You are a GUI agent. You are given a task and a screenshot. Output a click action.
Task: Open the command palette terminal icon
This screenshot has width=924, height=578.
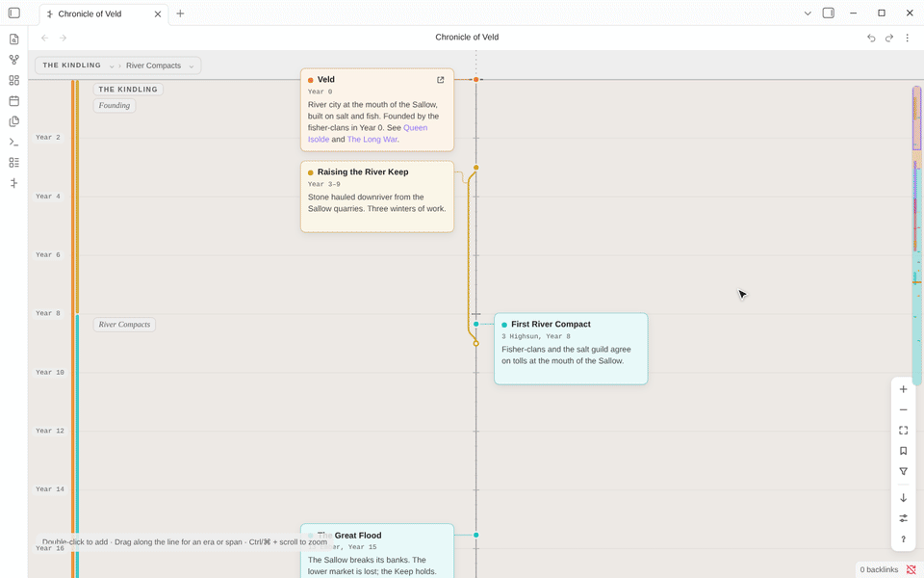(14, 143)
